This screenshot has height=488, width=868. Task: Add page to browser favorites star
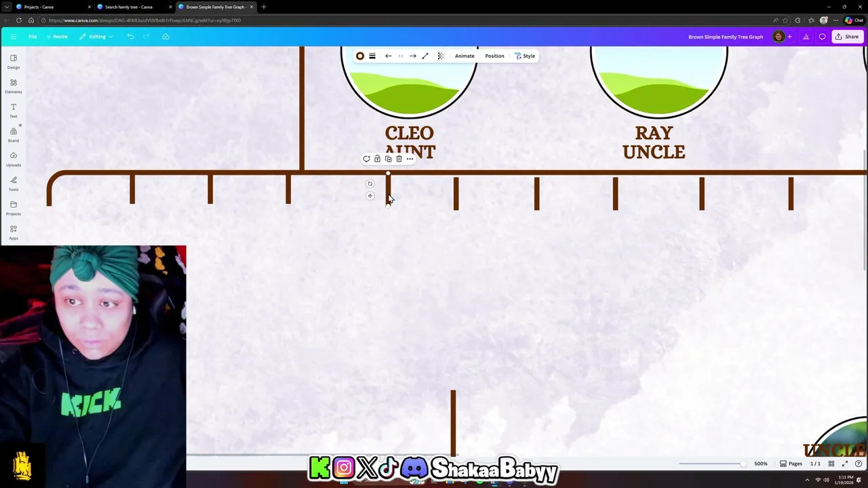coord(787,20)
